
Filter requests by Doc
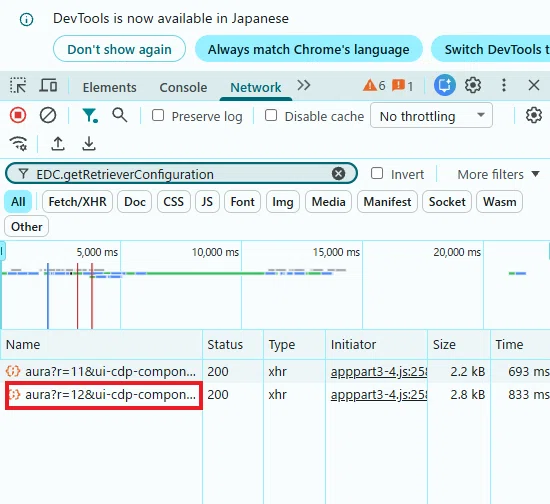[135, 202]
